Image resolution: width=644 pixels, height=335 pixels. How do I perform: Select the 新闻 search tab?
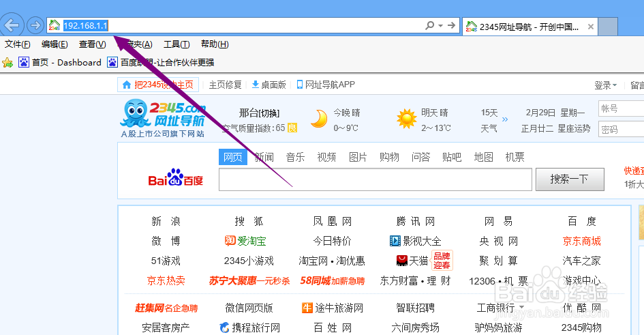pyautogui.click(x=264, y=157)
